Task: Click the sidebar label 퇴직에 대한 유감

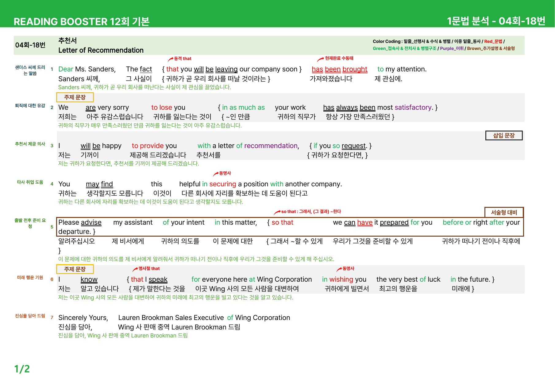Action: coord(30,106)
